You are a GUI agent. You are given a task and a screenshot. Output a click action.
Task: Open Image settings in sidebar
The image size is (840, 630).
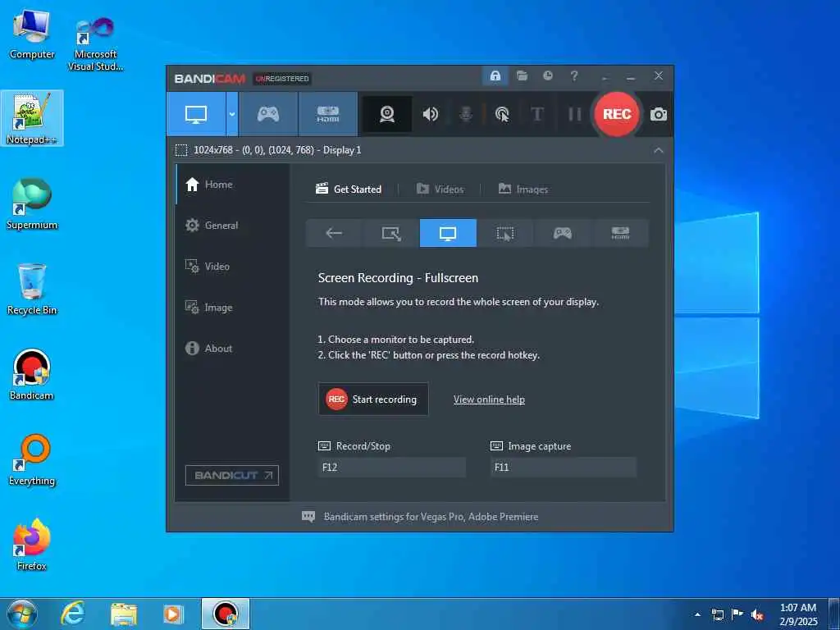(x=232, y=308)
